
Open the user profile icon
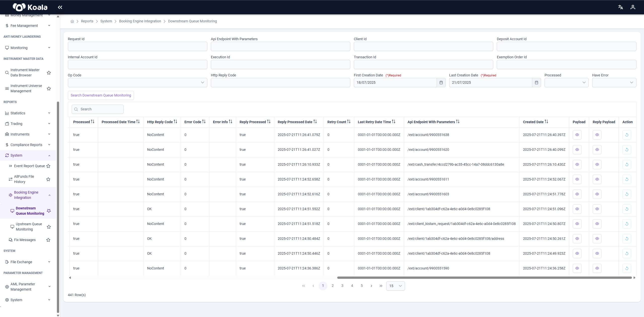[x=633, y=7]
